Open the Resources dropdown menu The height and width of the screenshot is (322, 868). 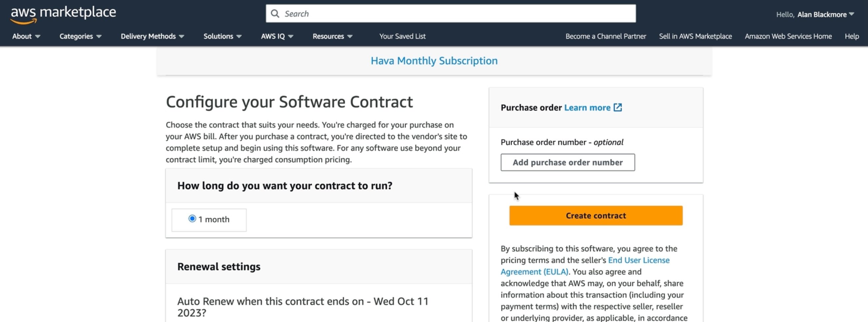click(332, 36)
